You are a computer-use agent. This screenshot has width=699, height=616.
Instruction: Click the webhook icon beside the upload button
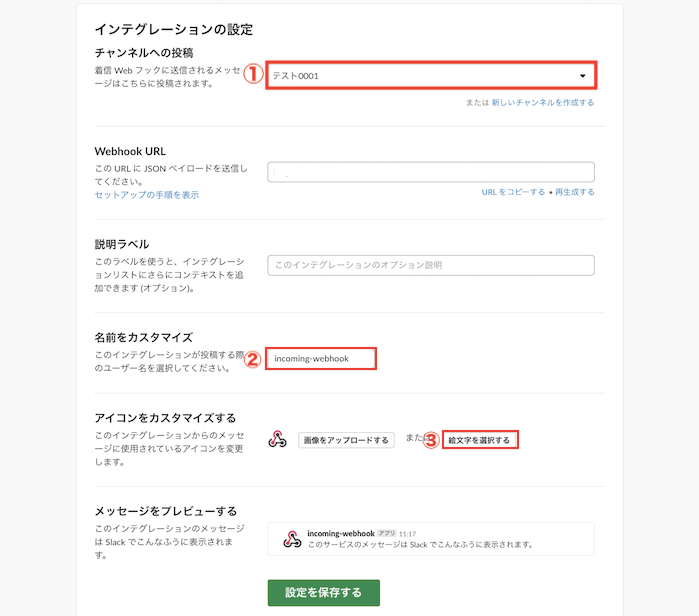coord(279,440)
